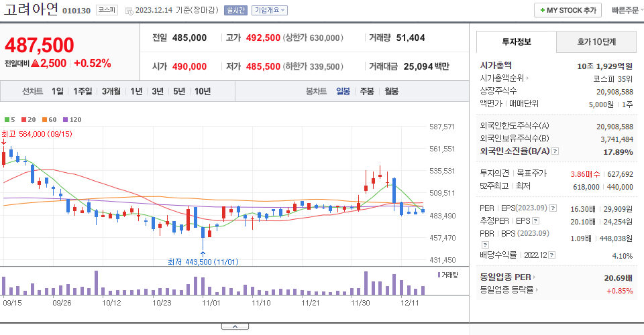Viewport: 644px width, 335px height.
Task: Click the 시가 value 490,000
Action: pyautogui.click(x=189, y=66)
